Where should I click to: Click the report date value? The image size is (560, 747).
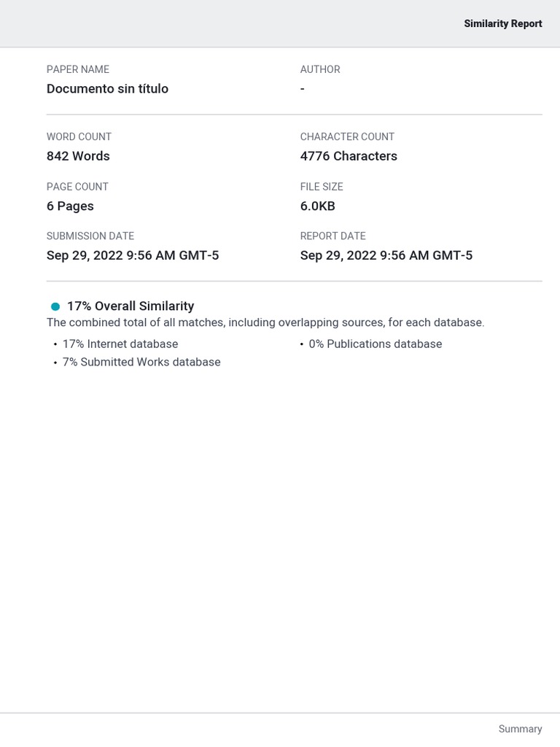coord(386,255)
